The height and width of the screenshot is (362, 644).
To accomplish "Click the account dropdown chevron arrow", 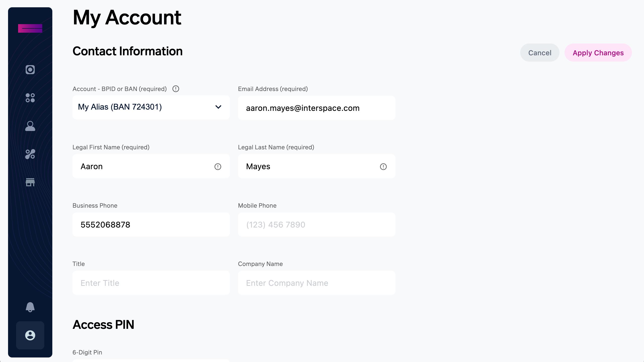I will [218, 107].
